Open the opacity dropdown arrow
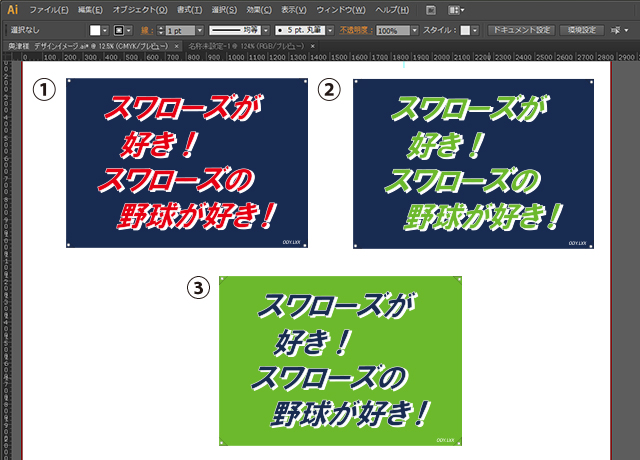 pyautogui.click(x=415, y=30)
